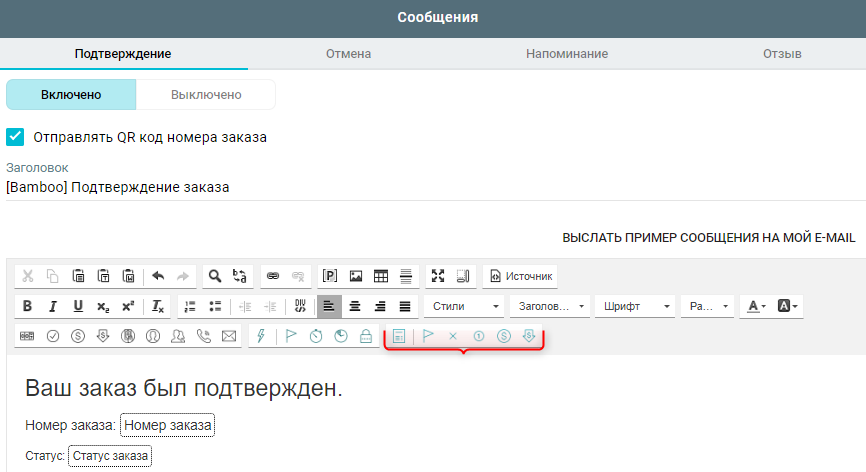The image size is (866, 472).
Task: Insert phone variable with handset icon
Action: pyautogui.click(x=204, y=336)
